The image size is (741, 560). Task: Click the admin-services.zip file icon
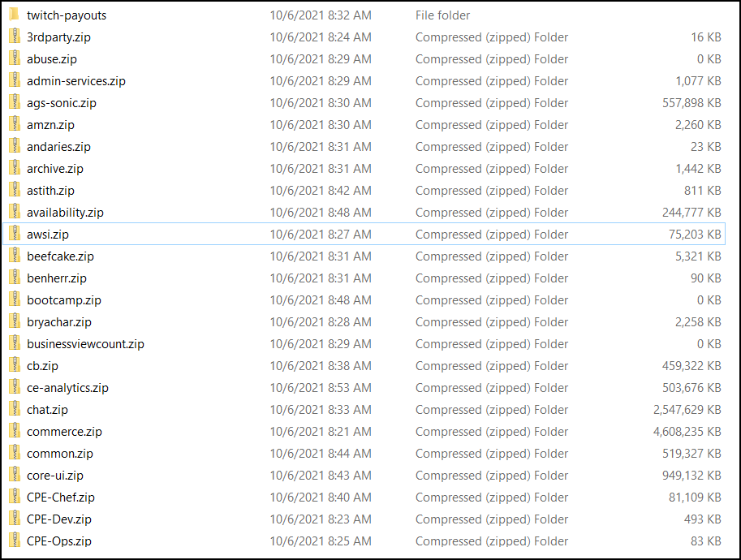(15, 80)
